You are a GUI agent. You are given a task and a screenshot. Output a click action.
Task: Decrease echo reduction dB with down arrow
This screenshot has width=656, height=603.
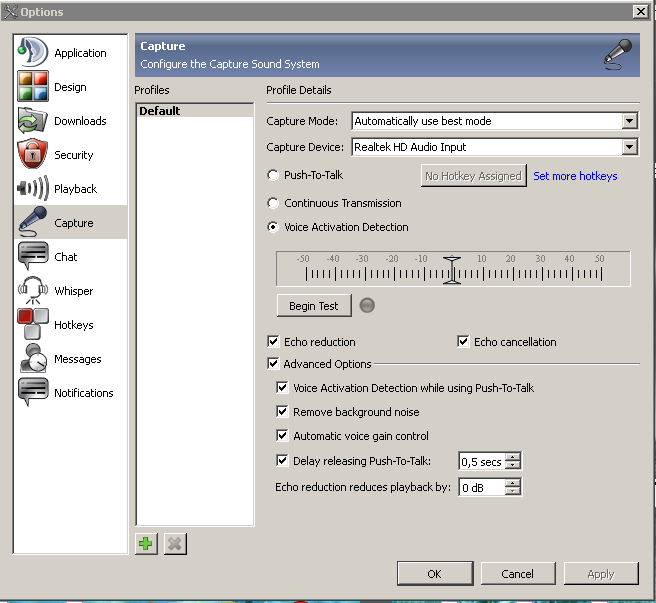512,490
